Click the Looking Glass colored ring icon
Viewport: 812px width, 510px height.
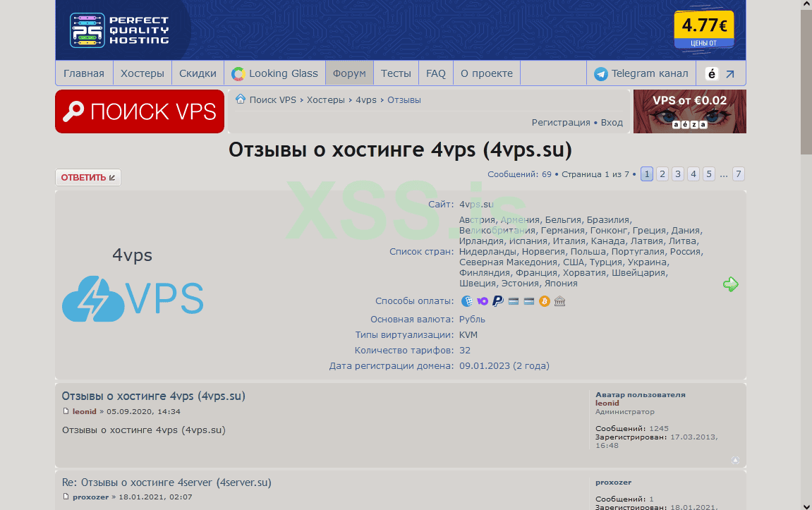[x=238, y=74]
